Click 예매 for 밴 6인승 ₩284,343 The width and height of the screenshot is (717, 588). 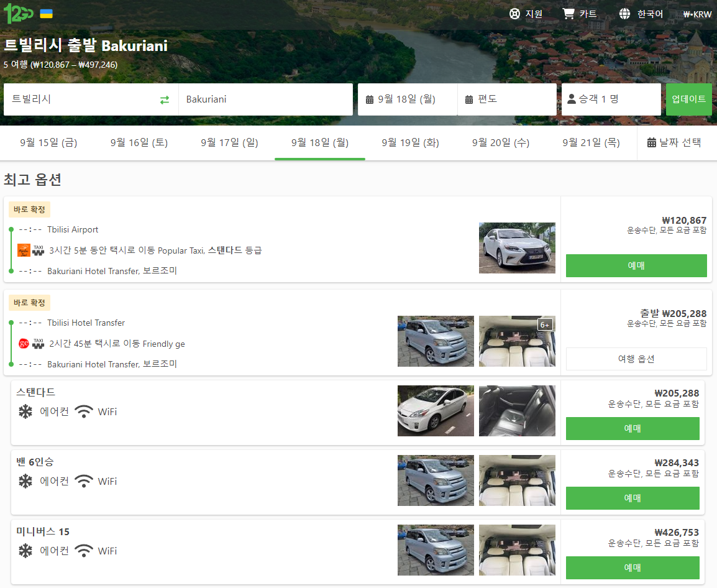point(633,498)
